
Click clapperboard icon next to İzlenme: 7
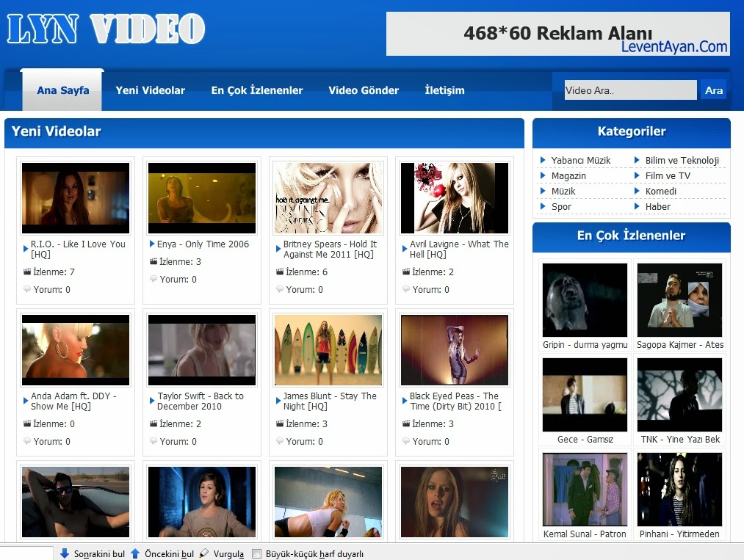tap(27, 272)
